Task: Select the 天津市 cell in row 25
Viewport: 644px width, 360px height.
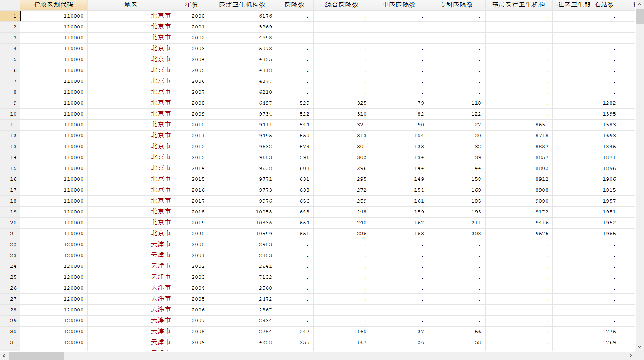Action: pos(131,277)
